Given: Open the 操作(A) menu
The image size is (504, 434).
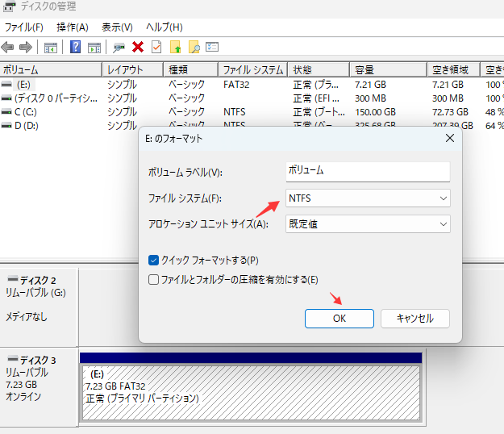Looking at the screenshot, I should pyautogui.click(x=73, y=27).
